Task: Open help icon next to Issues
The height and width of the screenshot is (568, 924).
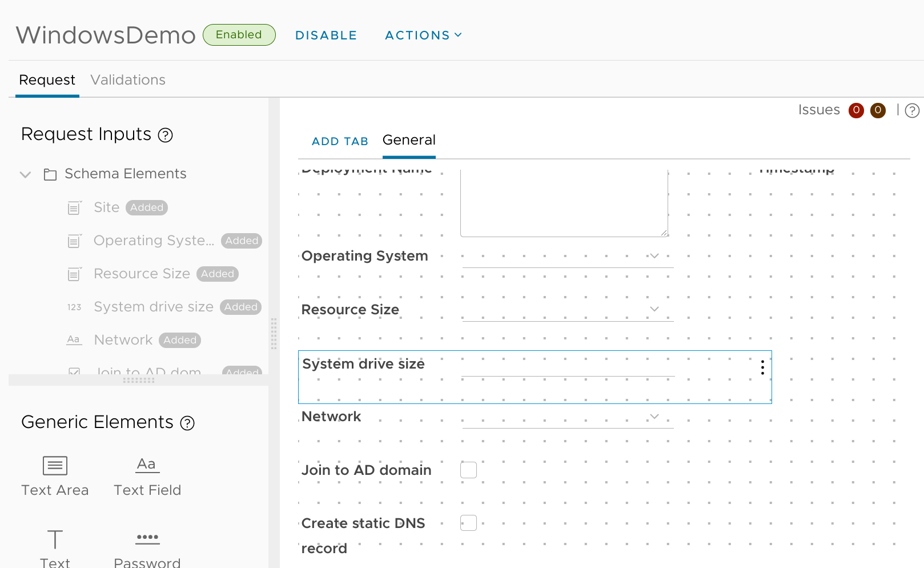Action: [x=912, y=110]
